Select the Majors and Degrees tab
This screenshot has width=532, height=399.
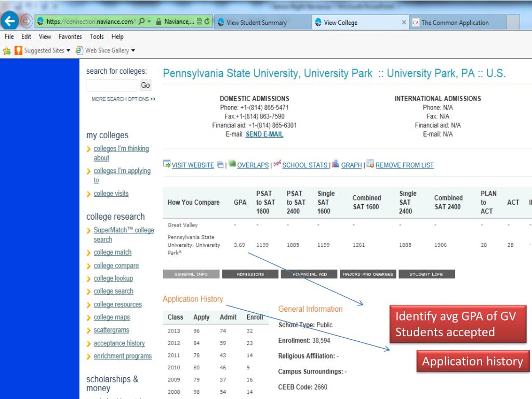(x=368, y=274)
